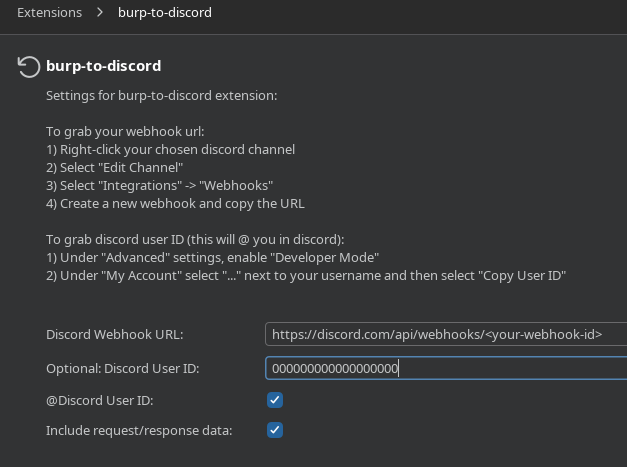
Task: Disable Include request/response data checkbox
Action: pos(275,430)
